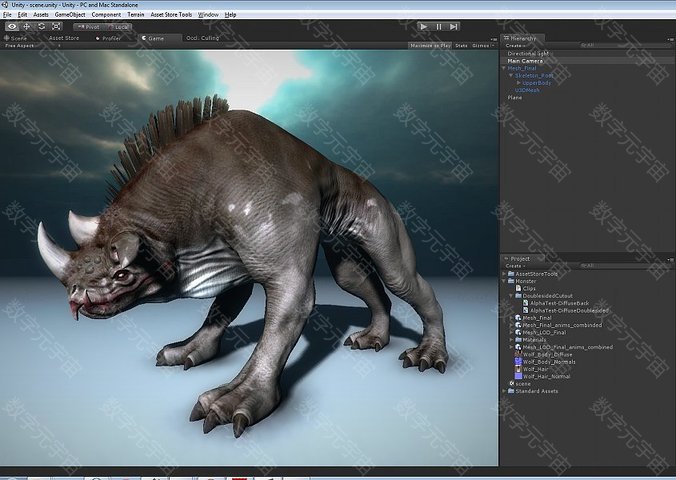Click the Mesh_Final prefab icon in Project
The image size is (676, 480).
pyautogui.click(x=518, y=318)
